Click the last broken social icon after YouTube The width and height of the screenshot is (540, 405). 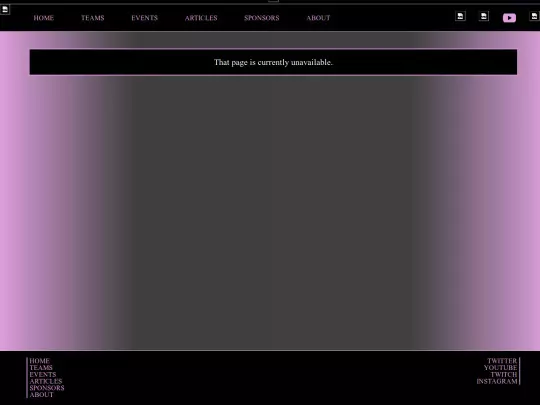(534, 16)
